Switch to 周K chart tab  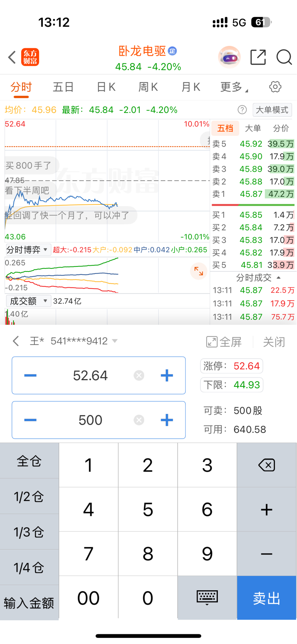point(148,87)
